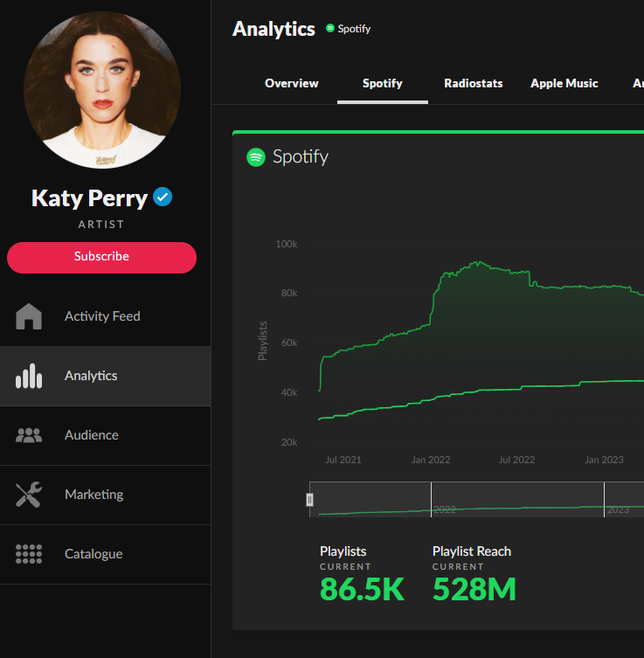
Task: Subscribe to Katy Perry
Action: click(x=101, y=257)
